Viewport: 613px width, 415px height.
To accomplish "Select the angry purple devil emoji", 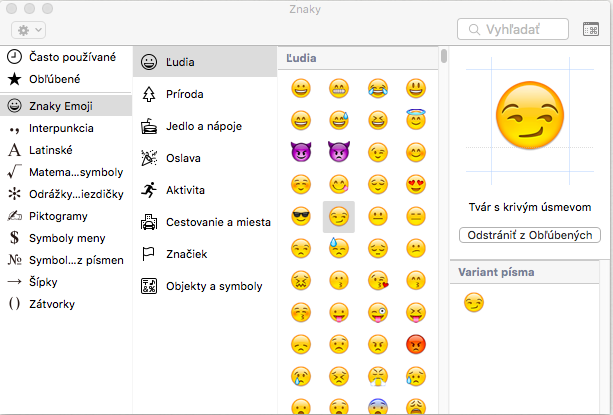I will 339,152.
